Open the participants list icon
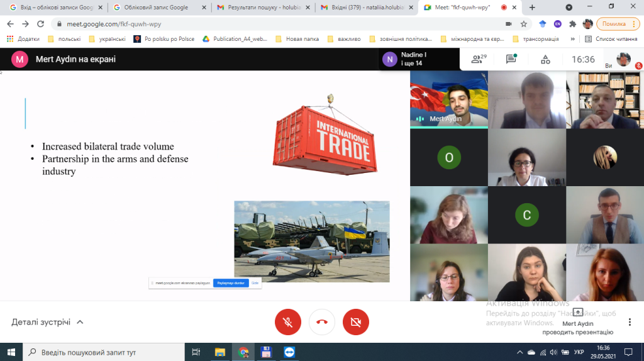This screenshot has width=644, height=361. click(479, 59)
